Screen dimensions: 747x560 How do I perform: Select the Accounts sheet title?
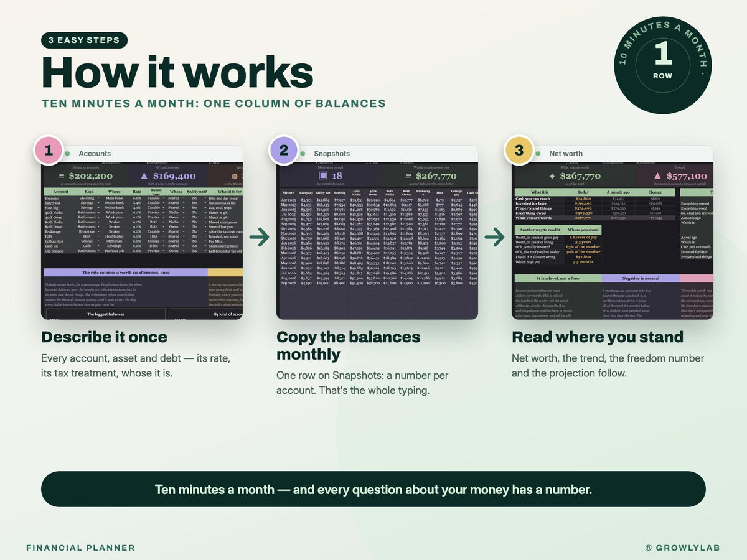coord(95,154)
